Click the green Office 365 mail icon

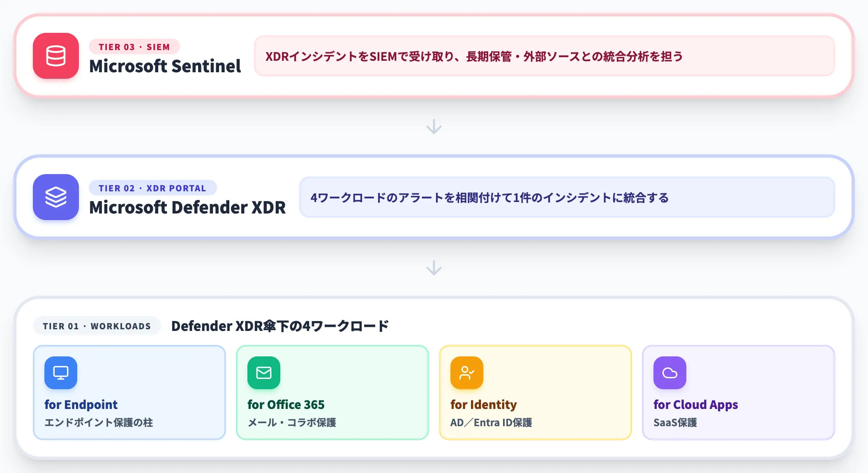(264, 373)
